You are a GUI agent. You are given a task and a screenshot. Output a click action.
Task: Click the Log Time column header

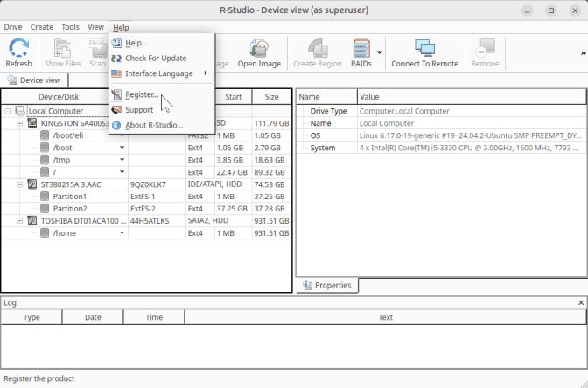(x=154, y=317)
